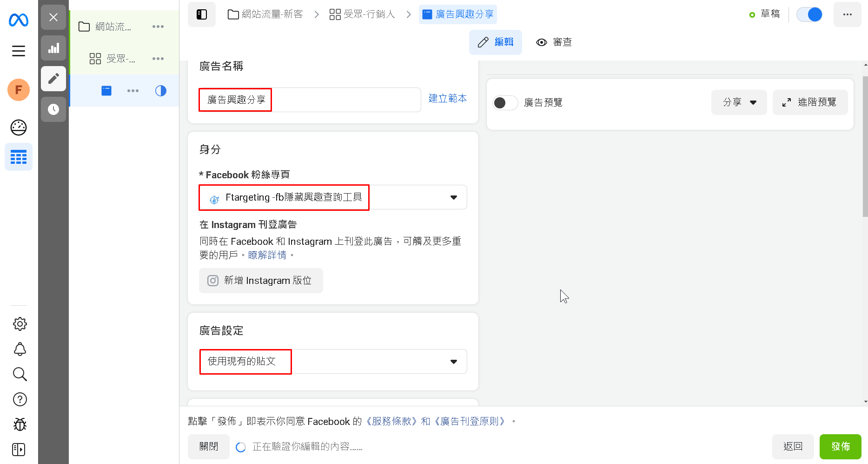The height and width of the screenshot is (464, 868).
Task: Switch to the 編輯 tab
Action: click(496, 42)
